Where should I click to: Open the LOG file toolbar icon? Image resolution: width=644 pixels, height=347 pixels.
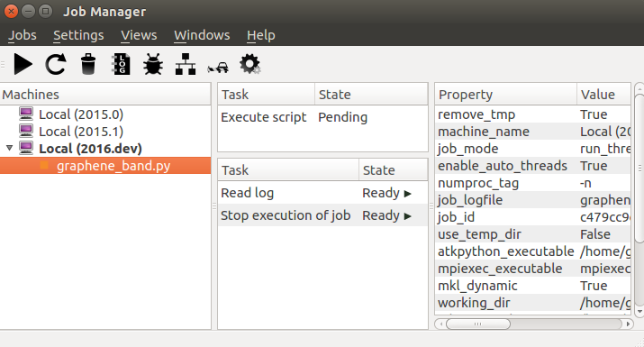coord(121,65)
